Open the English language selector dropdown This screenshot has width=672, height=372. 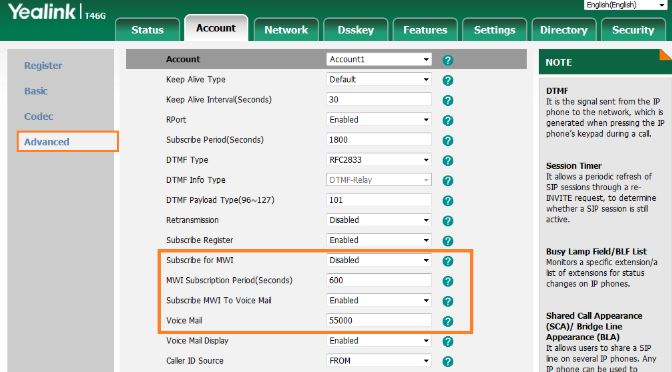(x=626, y=5)
